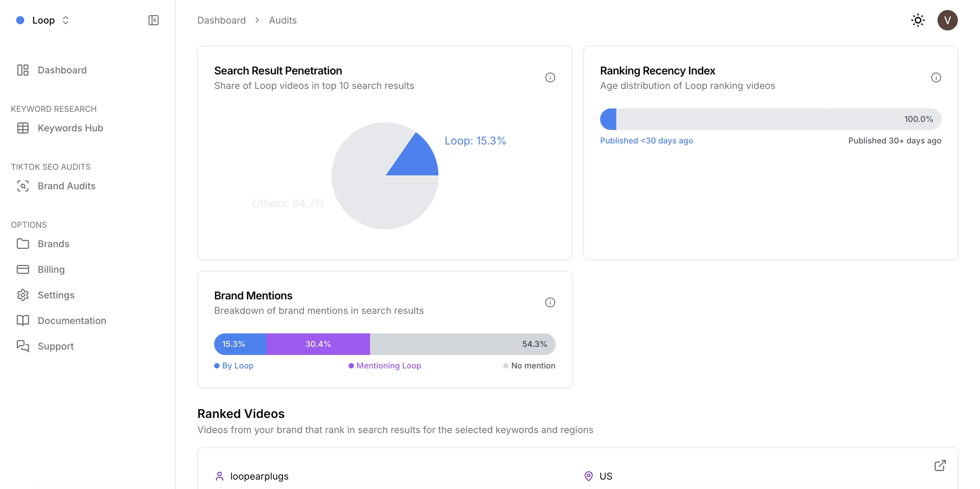Click the Documentation book icon
The width and height of the screenshot is (980, 489).
pyautogui.click(x=23, y=320)
